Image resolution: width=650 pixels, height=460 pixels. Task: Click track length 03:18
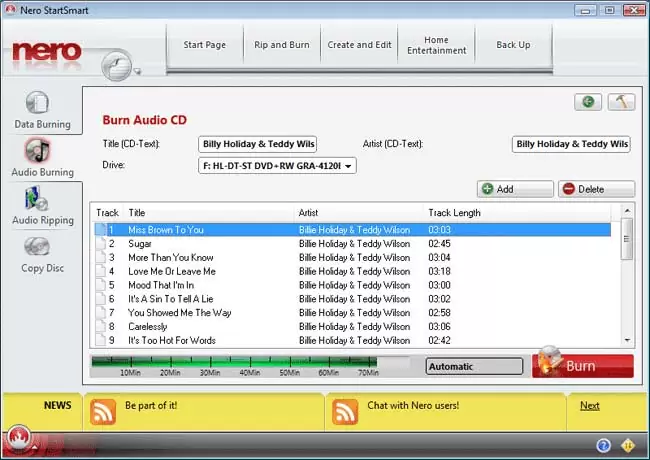439,271
